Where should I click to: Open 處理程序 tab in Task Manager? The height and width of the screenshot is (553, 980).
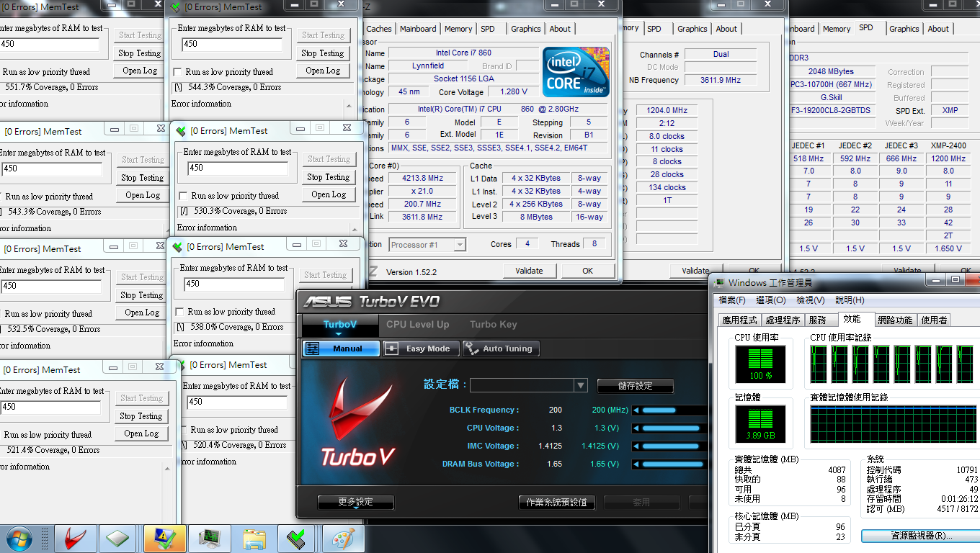783,320
